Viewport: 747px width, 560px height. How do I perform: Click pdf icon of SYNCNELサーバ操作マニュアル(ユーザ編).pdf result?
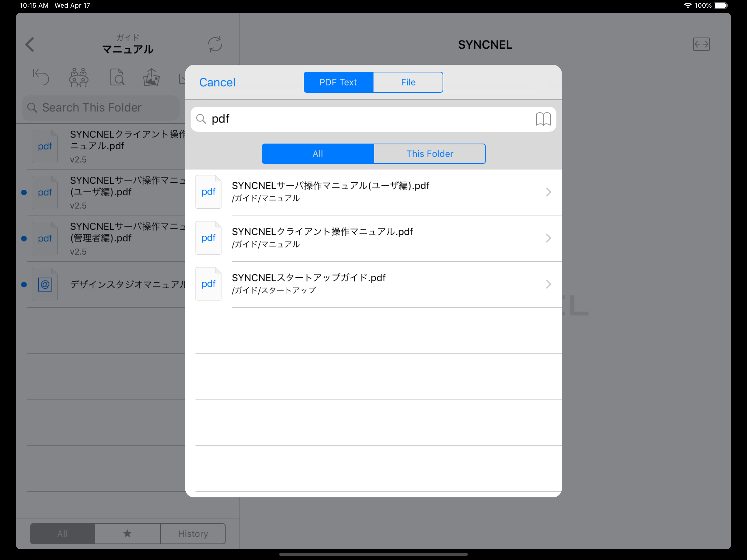208,192
